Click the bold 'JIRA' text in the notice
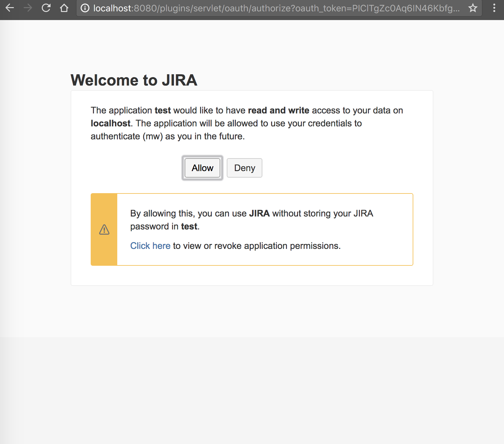This screenshot has width=504, height=444. (x=260, y=213)
